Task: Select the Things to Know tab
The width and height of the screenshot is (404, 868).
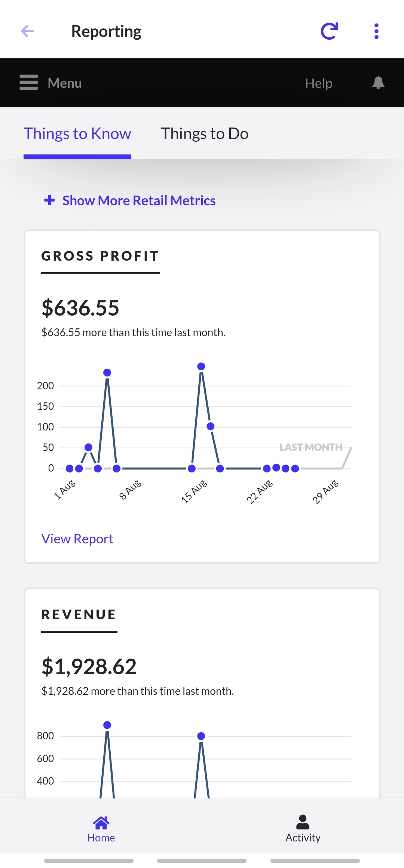Action: click(77, 134)
